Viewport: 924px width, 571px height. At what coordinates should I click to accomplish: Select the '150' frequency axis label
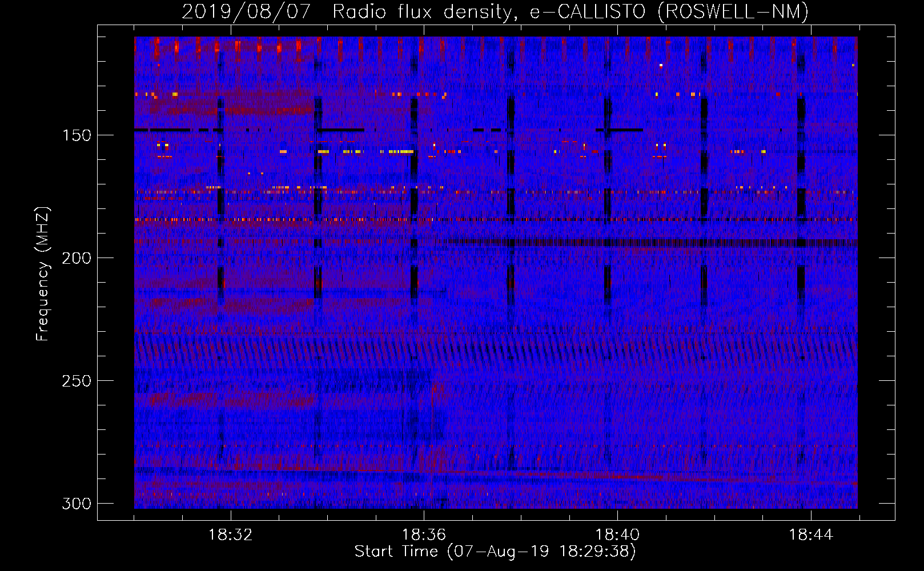tap(77, 135)
